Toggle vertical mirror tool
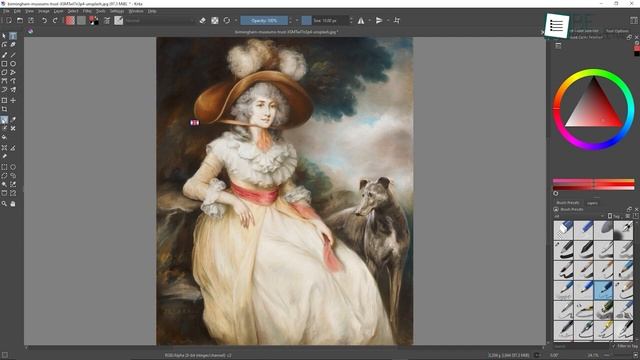The height and width of the screenshot is (360, 640). [x=379, y=20]
